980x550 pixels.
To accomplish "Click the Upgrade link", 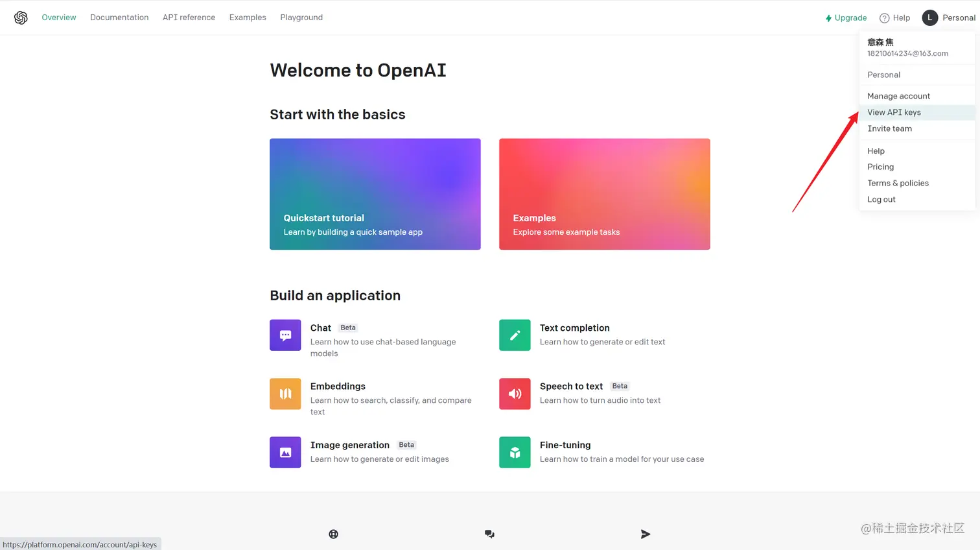I will (846, 18).
